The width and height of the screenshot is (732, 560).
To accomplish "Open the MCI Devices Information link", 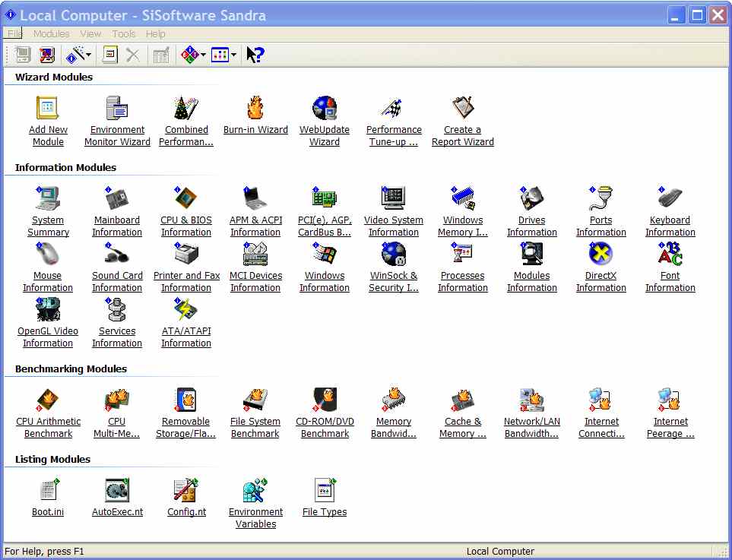I will [255, 282].
